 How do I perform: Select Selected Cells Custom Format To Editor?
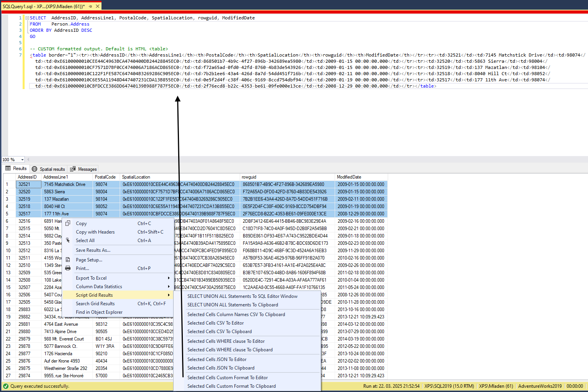247,378
